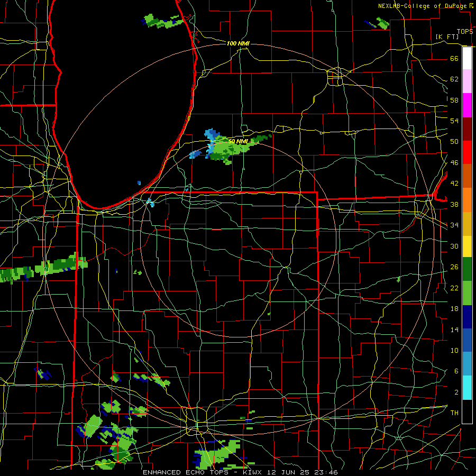476x476 pixels.
Task: Click the 100 NMI range ring label
Action: [x=238, y=43]
